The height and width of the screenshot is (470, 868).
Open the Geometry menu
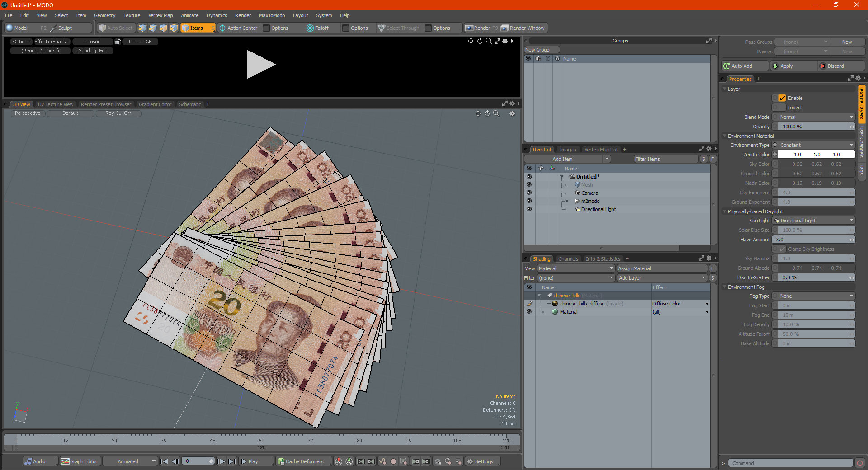click(104, 15)
